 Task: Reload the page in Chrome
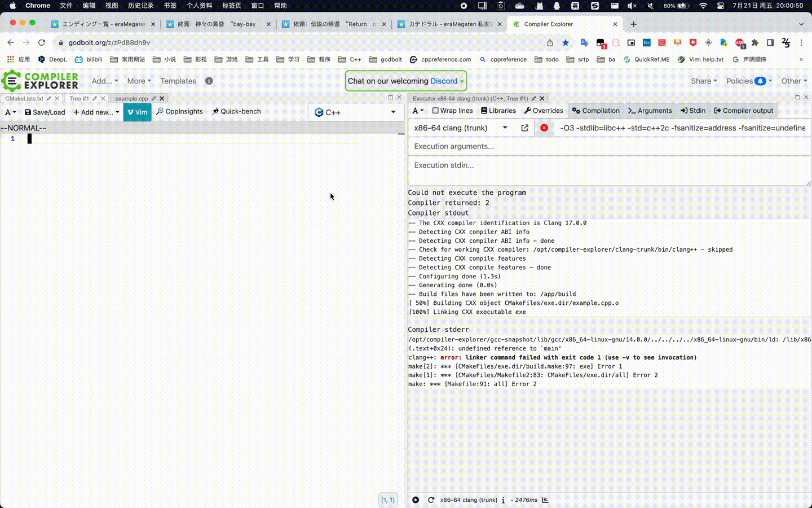41,42
